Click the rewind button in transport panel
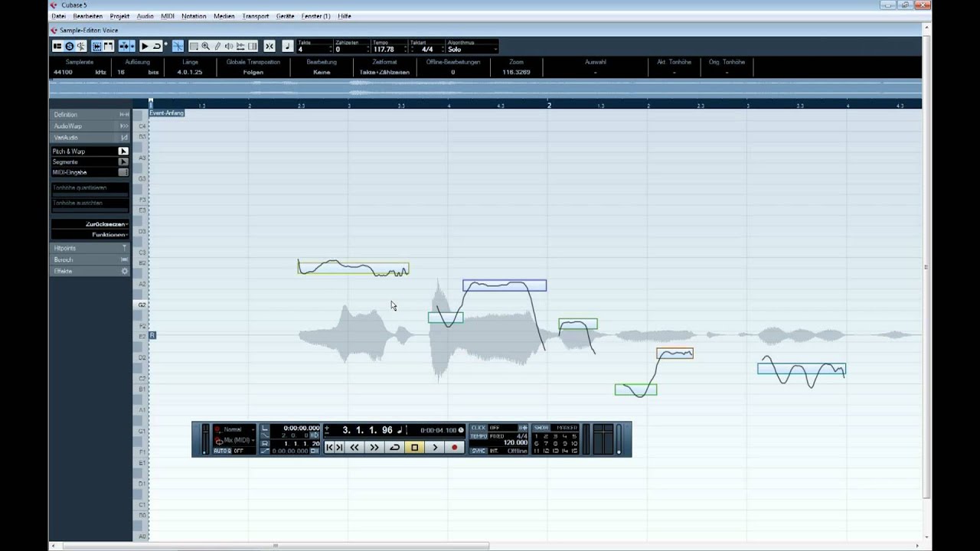 click(x=354, y=447)
